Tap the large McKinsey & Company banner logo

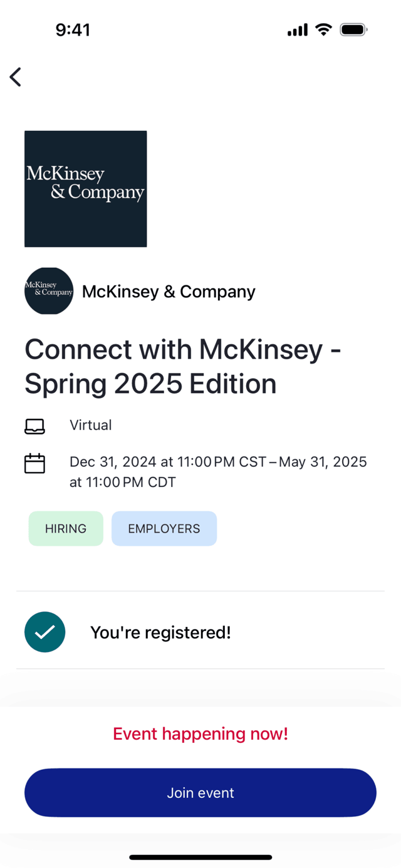coord(86,189)
